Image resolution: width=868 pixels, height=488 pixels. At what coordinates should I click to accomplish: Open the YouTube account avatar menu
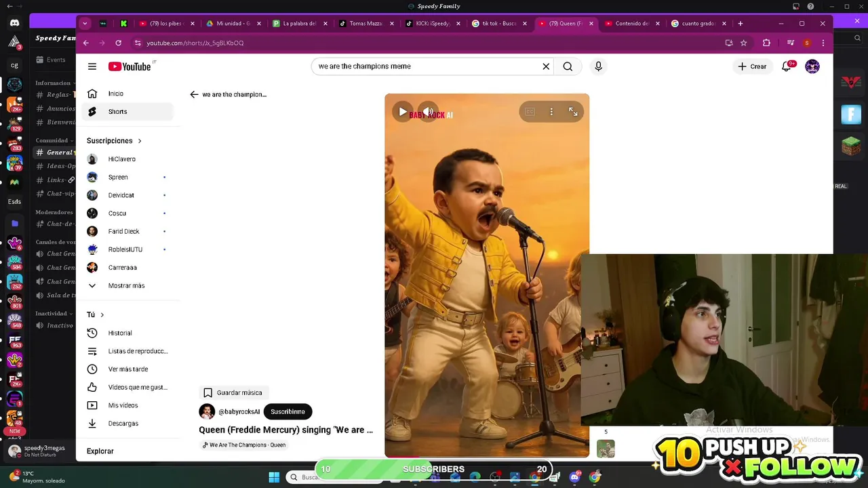coord(812,66)
